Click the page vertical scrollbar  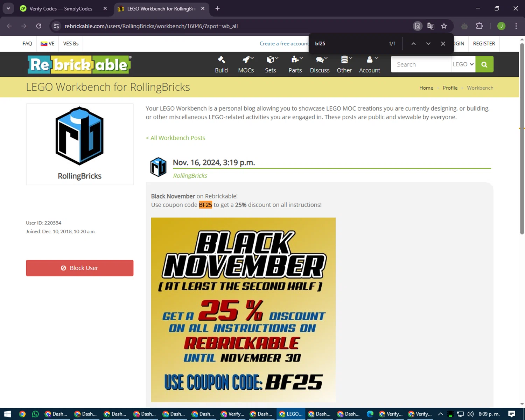522,138
